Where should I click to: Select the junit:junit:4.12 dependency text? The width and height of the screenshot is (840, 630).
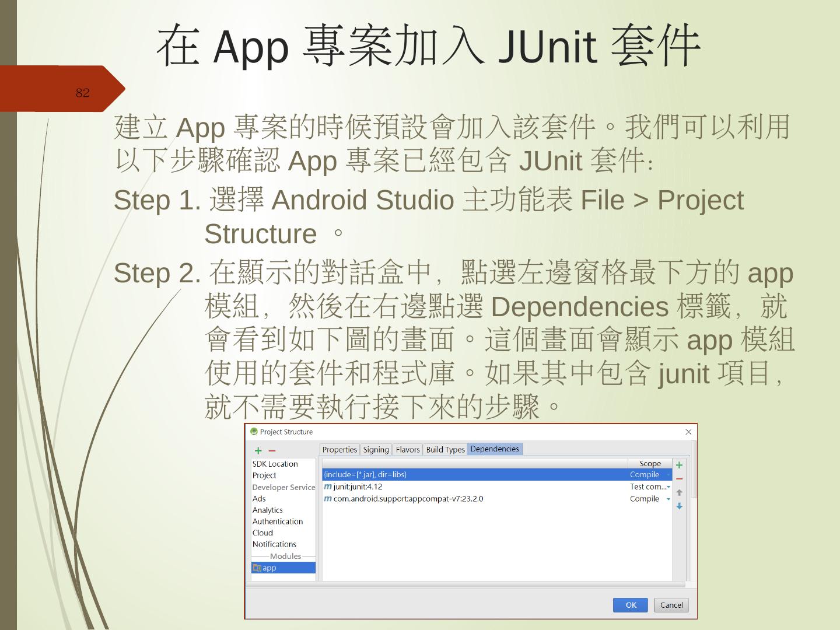[358, 487]
